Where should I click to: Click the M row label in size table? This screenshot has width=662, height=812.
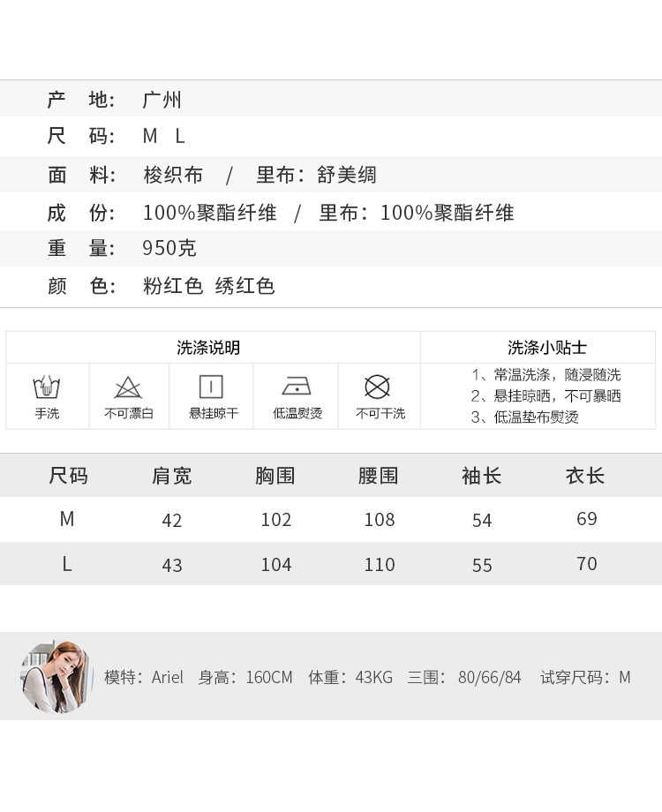(67, 519)
